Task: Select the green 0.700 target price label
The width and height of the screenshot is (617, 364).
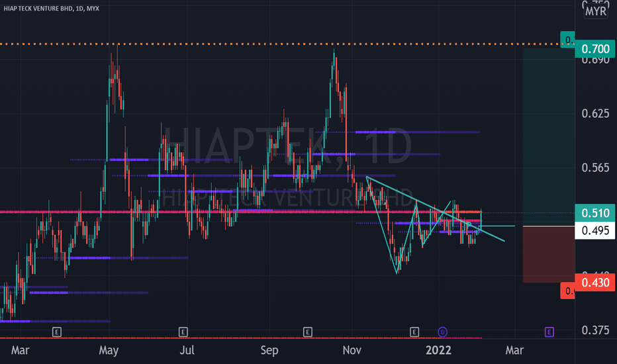Action: click(x=595, y=49)
